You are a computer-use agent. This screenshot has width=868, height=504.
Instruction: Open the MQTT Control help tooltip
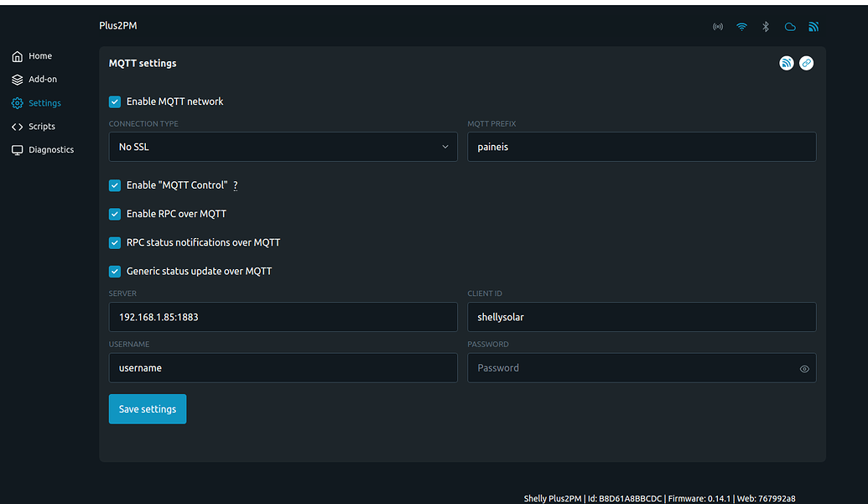point(235,185)
